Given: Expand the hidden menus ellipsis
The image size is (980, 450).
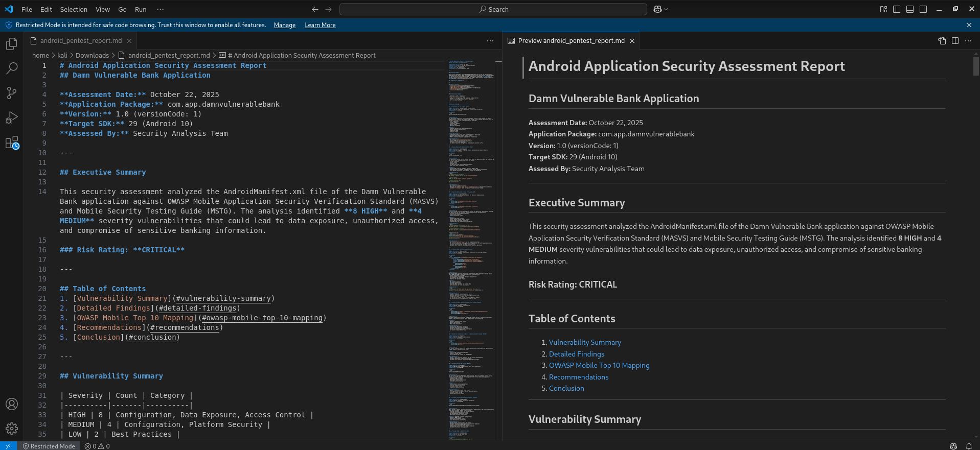Looking at the screenshot, I should pos(161,9).
